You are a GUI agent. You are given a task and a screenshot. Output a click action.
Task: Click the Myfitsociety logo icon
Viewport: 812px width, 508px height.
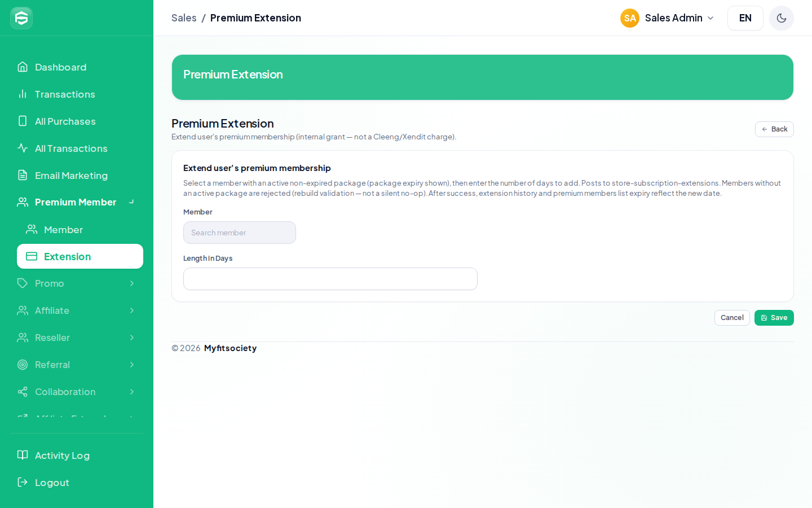coord(21,18)
